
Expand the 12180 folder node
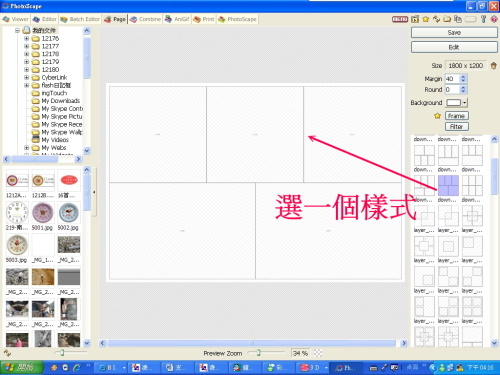[x=26, y=69]
